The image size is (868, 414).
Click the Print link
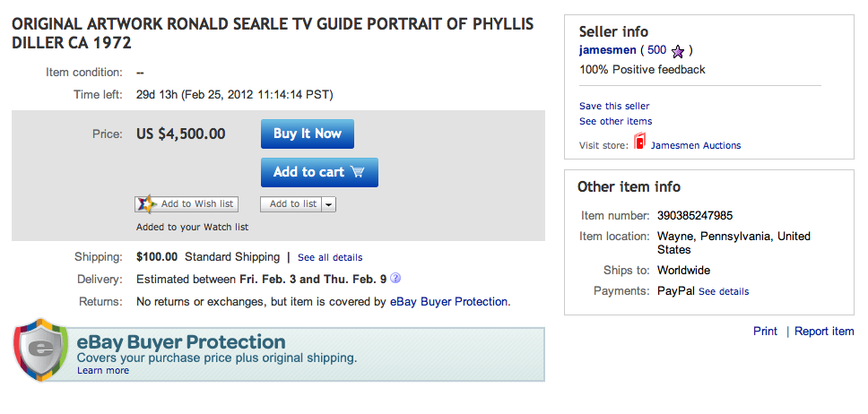click(x=765, y=332)
